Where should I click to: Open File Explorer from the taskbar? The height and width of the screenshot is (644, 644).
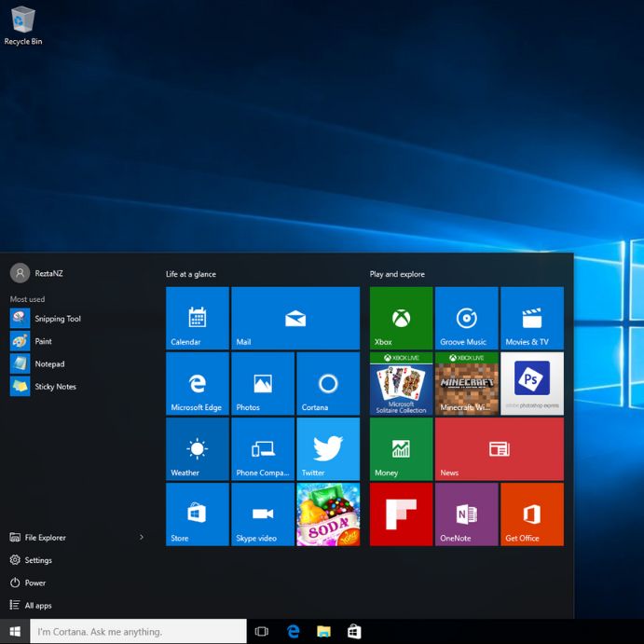pos(323,631)
